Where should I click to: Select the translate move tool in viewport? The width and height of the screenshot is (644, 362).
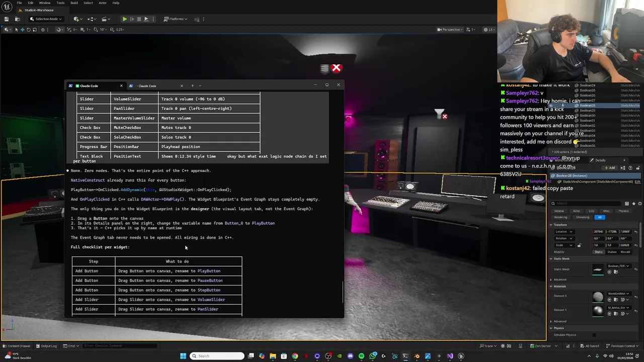22,30
